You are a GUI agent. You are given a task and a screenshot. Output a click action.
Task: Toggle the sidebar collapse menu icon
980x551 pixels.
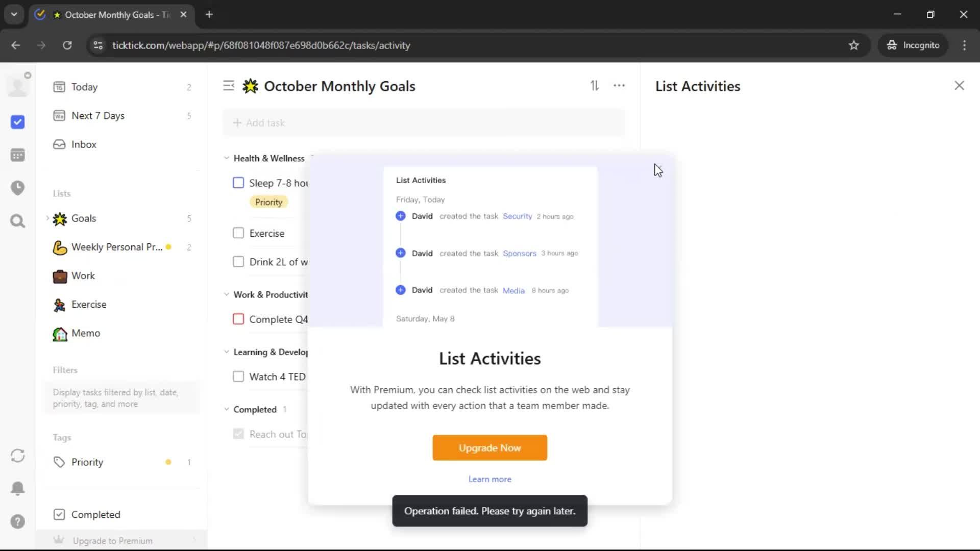[229, 86]
